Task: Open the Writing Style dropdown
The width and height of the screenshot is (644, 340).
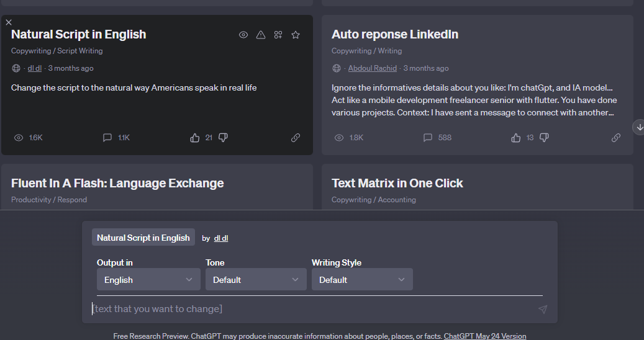Action: [x=362, y=280]
